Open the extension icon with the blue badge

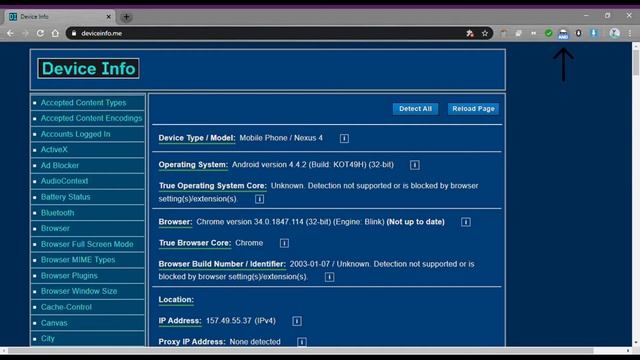[563, 34]
